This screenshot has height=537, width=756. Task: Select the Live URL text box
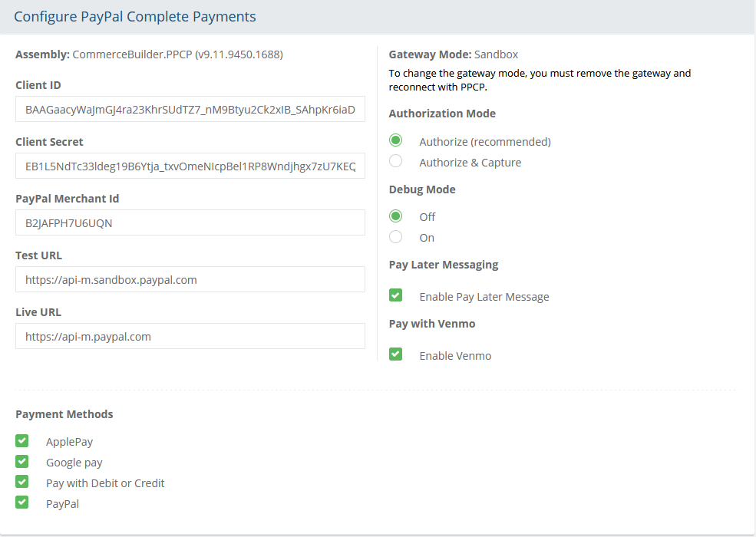(x=190, y=337)
